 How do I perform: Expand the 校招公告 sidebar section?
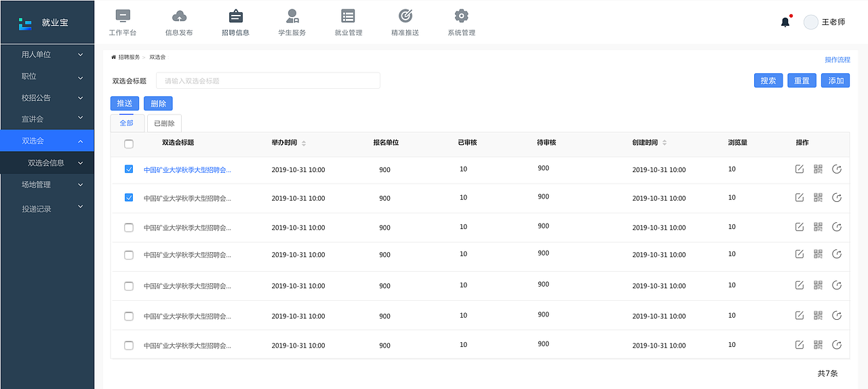click(x=47, y=98)
